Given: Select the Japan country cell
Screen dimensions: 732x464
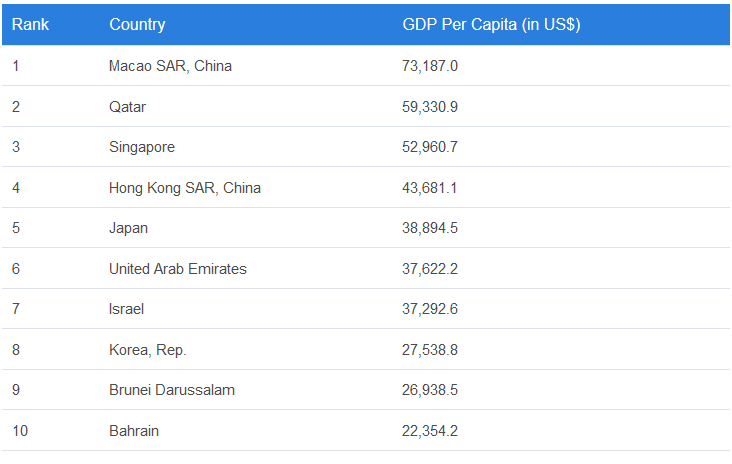Looking at the screenshot, I should (128, 228).
